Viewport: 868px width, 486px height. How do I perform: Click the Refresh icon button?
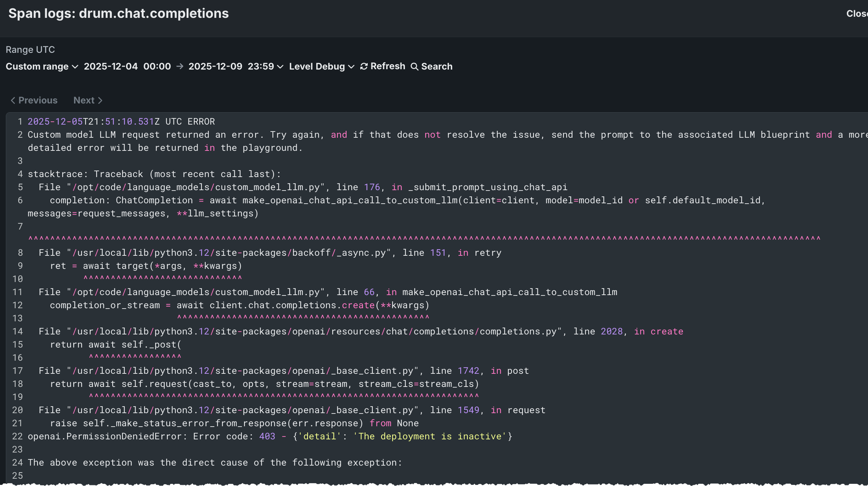coord(364,66)
